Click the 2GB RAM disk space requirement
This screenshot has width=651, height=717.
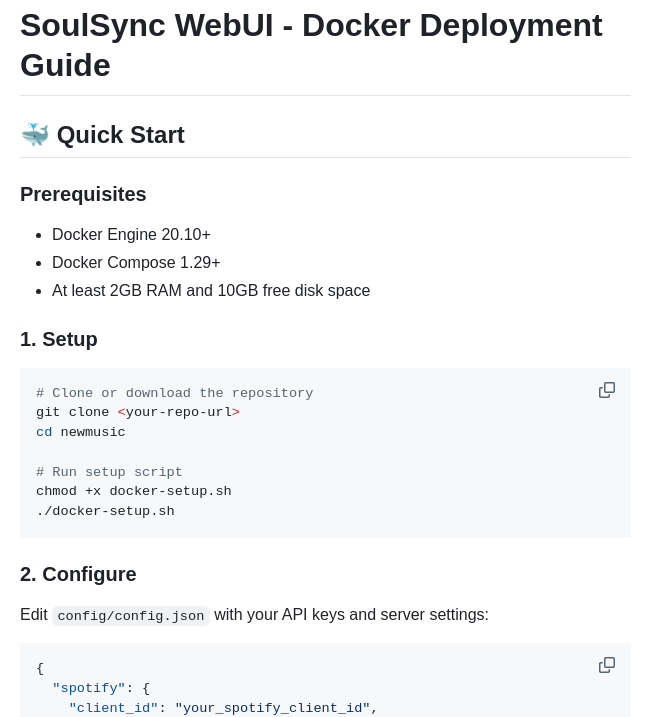coord(211,290)
